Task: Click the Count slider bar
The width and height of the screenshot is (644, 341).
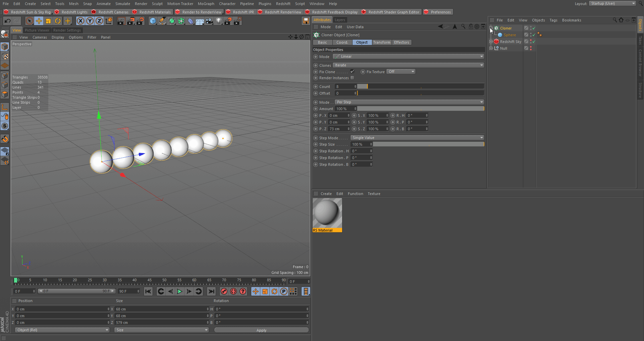Action: [x=420, y=87]
